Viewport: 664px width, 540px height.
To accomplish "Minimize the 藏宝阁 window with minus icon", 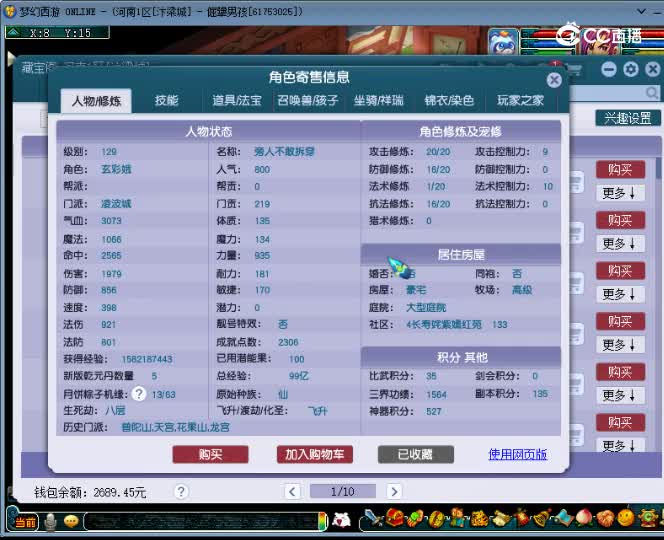I will click(609, 69).
